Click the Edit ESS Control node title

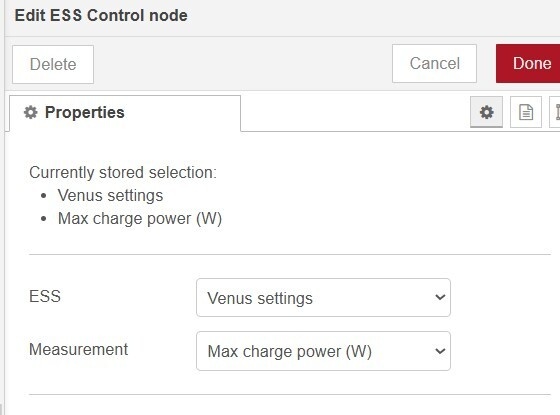pyautogui.click(x=101, y=15)
